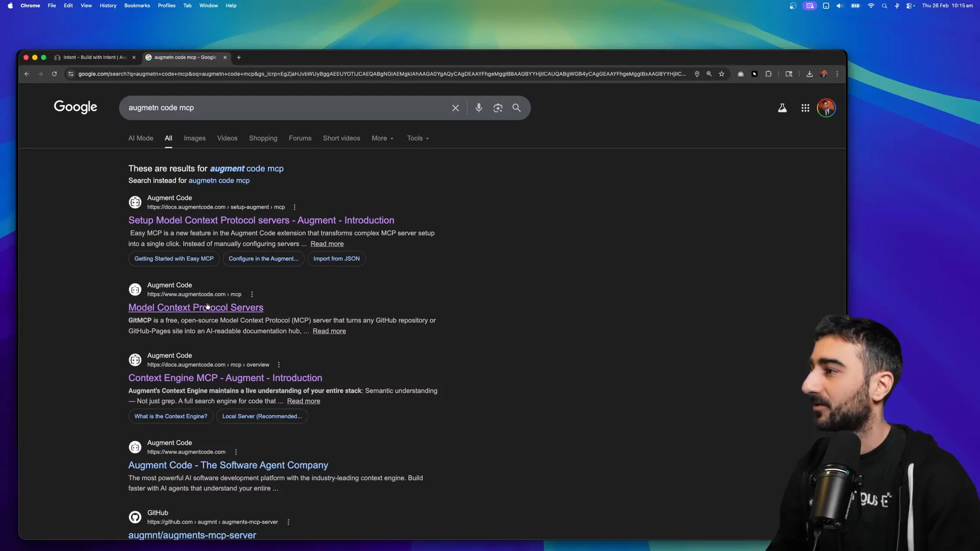Click Search instead for augmetn code mcp

(x=219, y=180)
